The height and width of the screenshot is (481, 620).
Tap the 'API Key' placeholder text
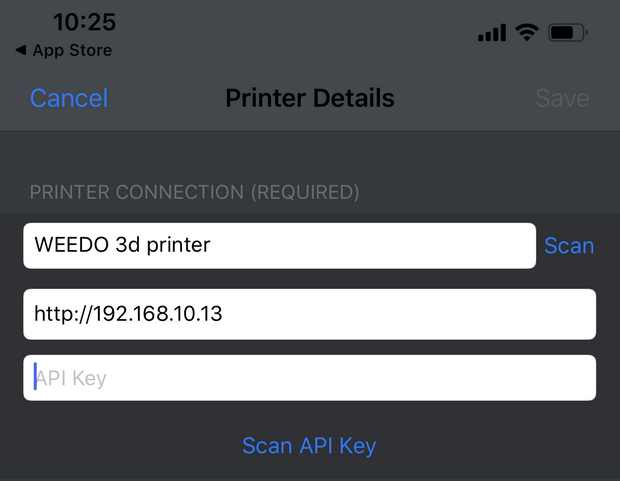coord(71,379)
